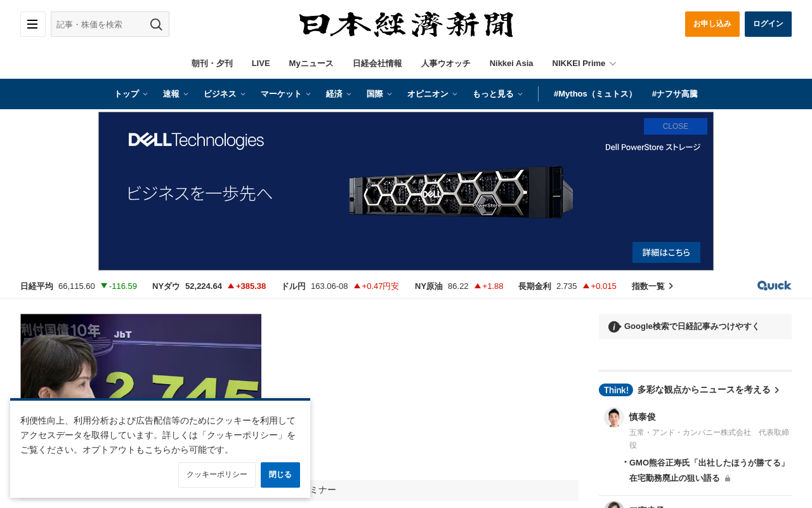Viewport: 812px width, 508px height.
Task: Open 多彩な観点からニュースを考える link
Action: pos(709,390)
